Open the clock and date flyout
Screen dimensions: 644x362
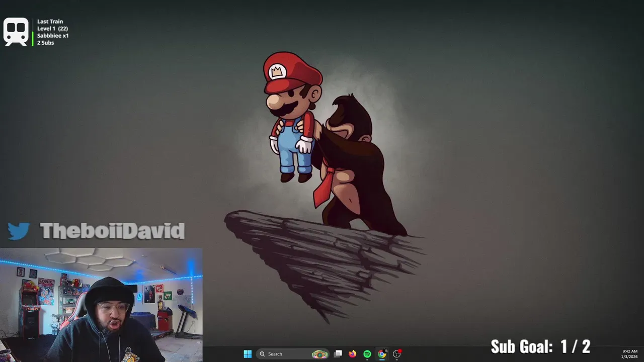[x=630, y=354]
